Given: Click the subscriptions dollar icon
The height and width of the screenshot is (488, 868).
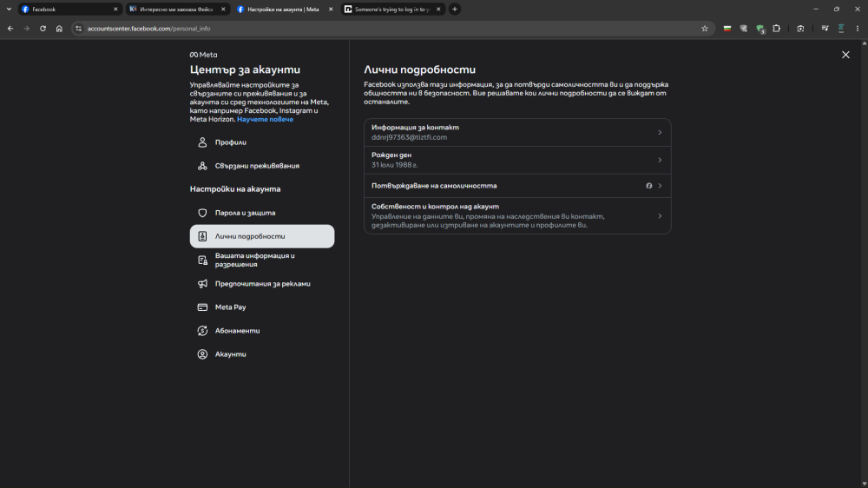Looking at the screenshot, I should 202,331.
